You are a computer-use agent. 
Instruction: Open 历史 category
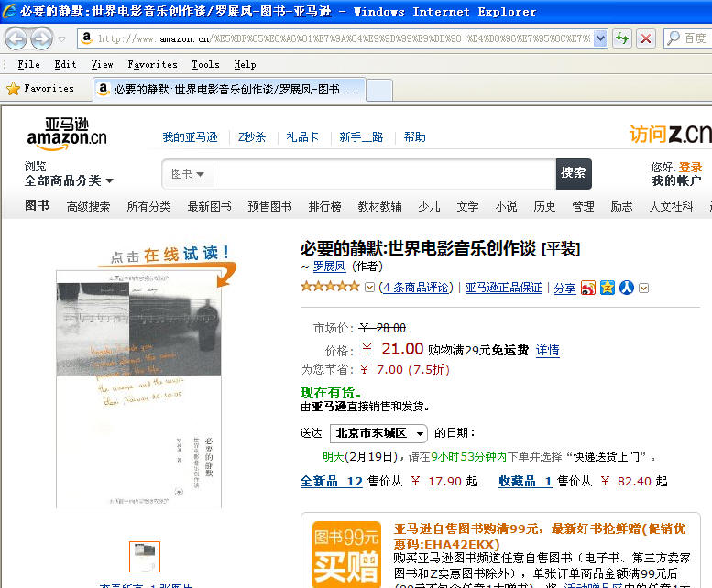coord(544,207)
